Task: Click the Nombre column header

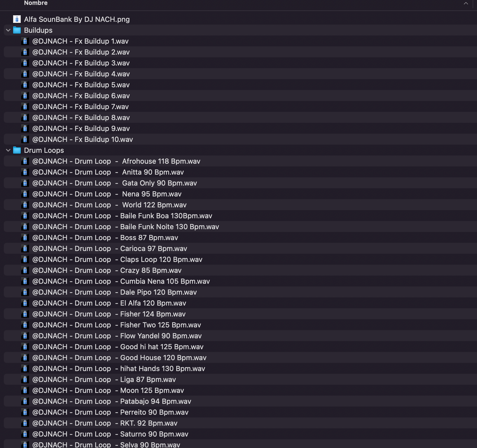Action: pos(36,3)
